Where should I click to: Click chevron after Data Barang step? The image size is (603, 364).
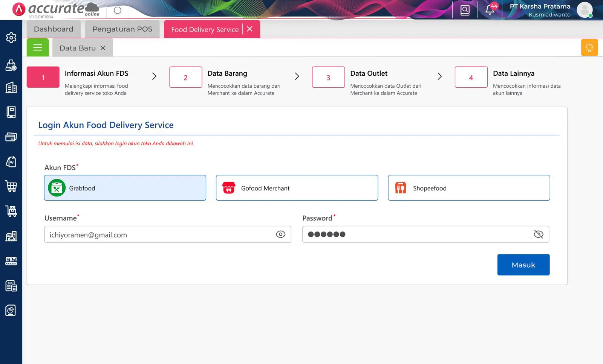click(297, 76)
